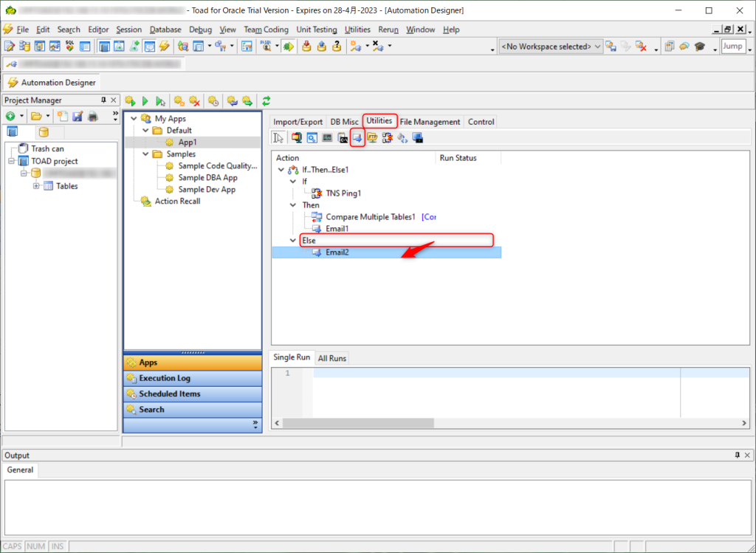756x553 pixels.
Task: Open Automation Designer lightning toolbar icon
Action: [x=165, y=47]
